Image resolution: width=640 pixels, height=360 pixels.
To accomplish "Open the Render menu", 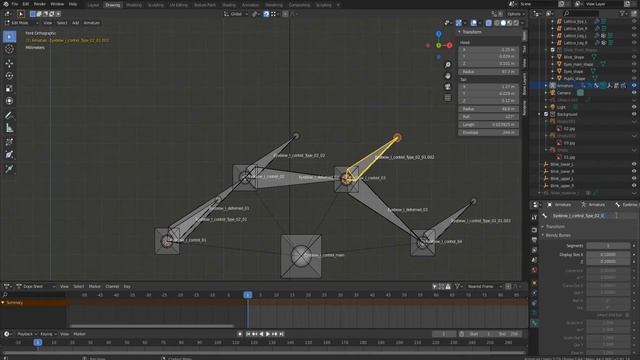I will (40, 4).
